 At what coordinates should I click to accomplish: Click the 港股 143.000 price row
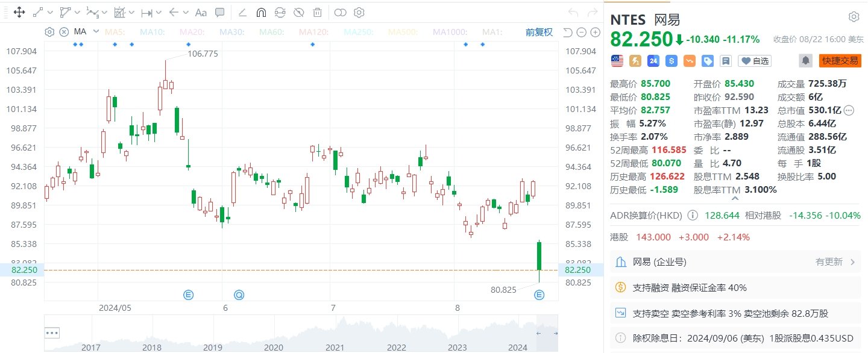680,237
